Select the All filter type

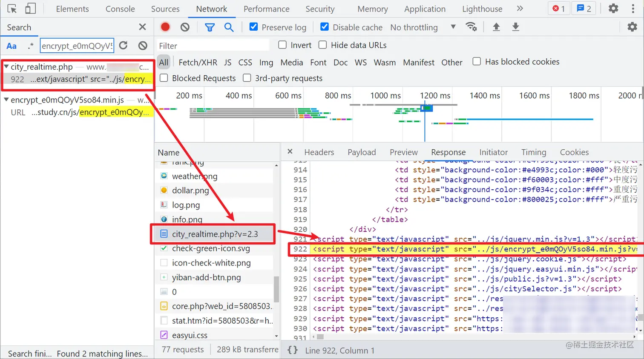pos(164,62)
